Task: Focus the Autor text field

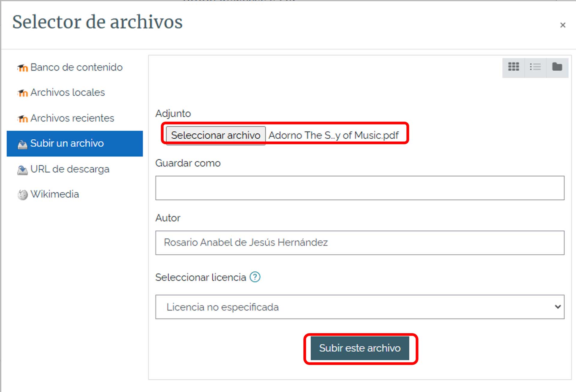Action: (360, 243)
